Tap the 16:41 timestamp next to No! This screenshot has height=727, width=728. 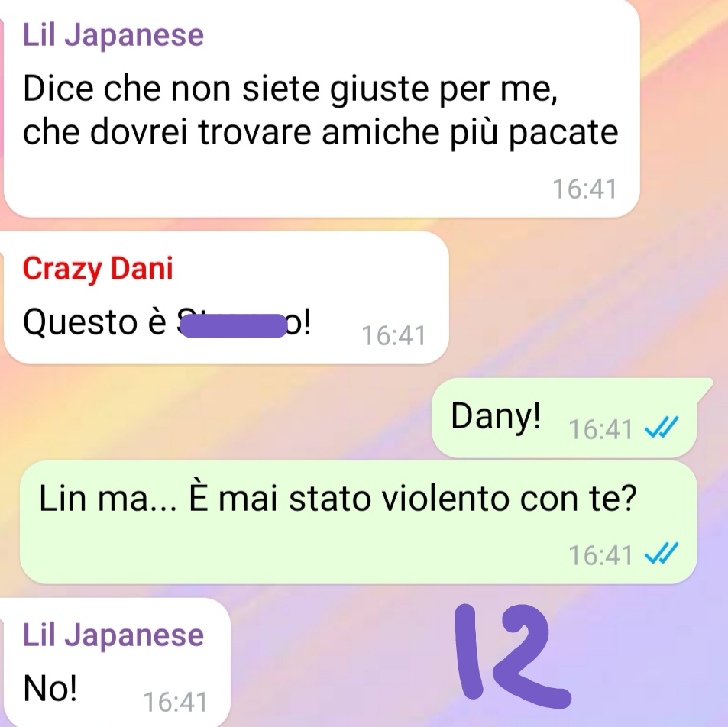point(175,702)
